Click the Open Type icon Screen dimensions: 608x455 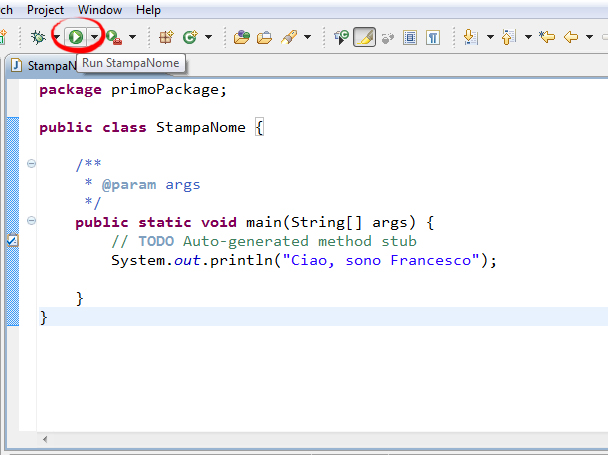[x=241, y=37]
